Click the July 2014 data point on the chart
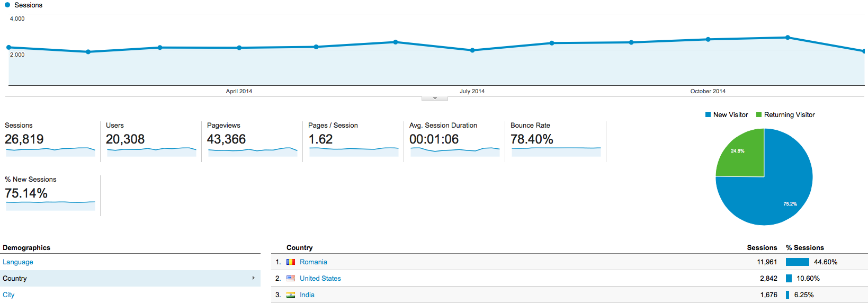This screenshot has height=303, width=868. 472,50
